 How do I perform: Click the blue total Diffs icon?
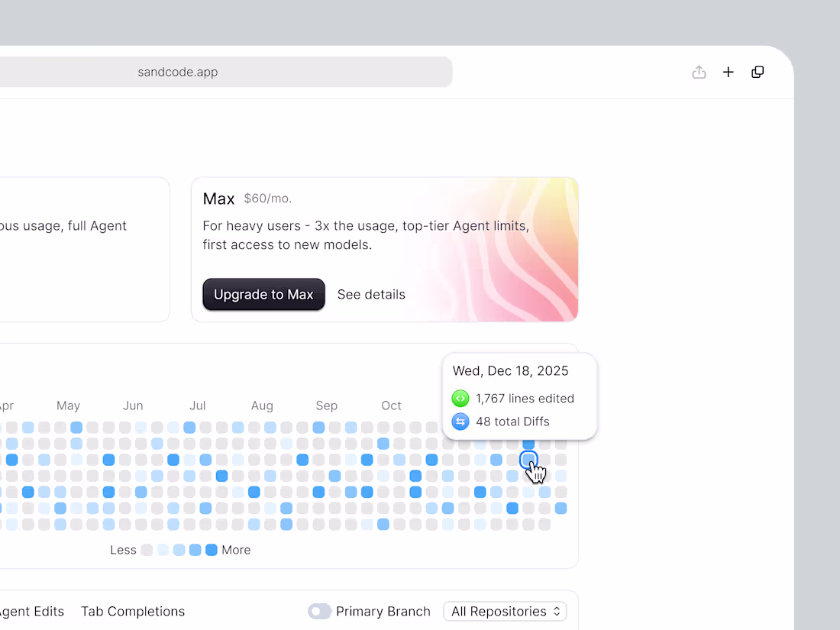point(460,422)
